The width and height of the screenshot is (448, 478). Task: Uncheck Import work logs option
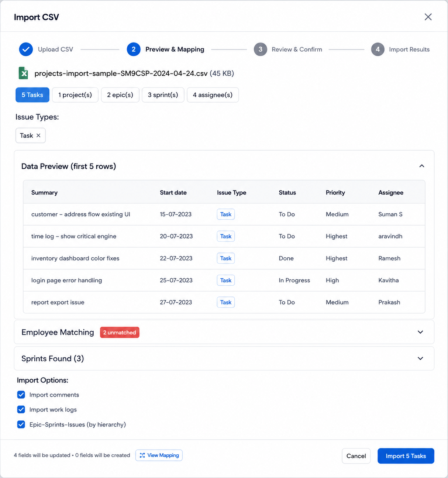pyautogui.click(x=21, y=409)
